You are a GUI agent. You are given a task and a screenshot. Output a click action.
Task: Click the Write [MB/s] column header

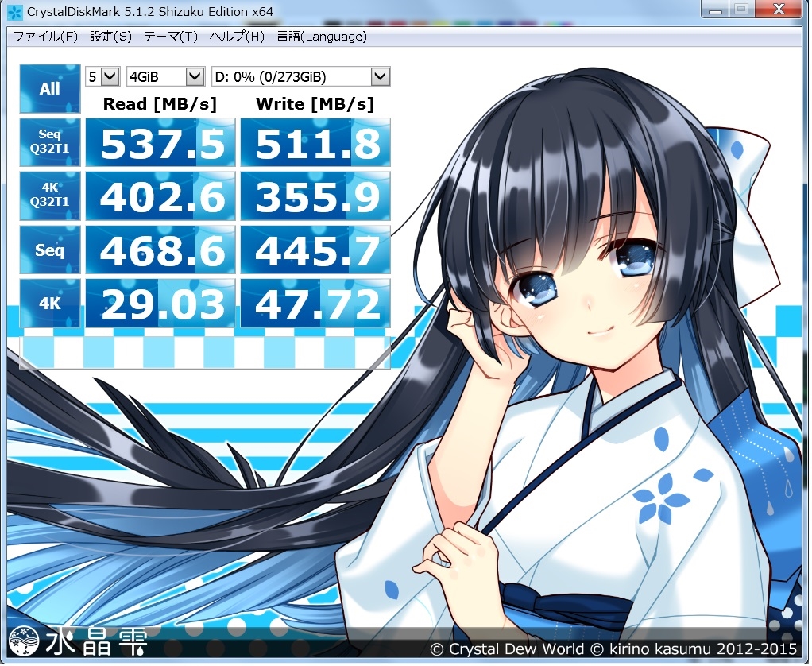point(315,103)
